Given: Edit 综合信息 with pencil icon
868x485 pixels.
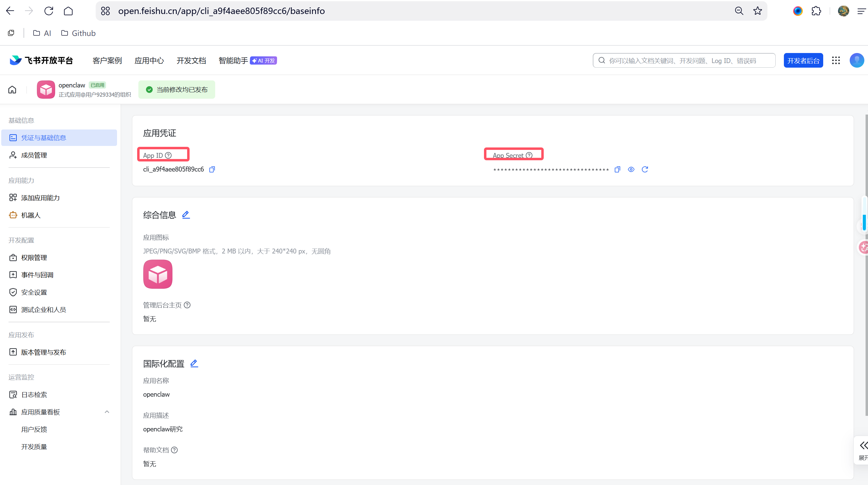Looking at the screenshot, I should (x=186, y=214).
